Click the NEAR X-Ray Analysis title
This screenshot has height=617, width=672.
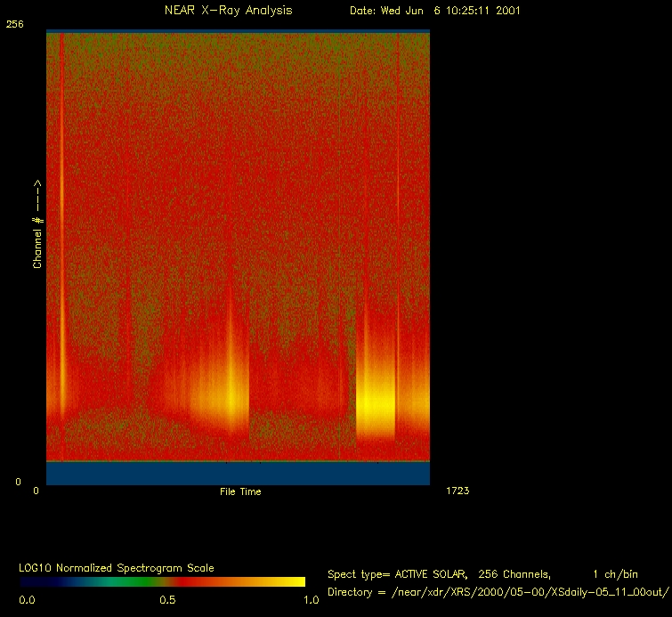pos(228,11)
